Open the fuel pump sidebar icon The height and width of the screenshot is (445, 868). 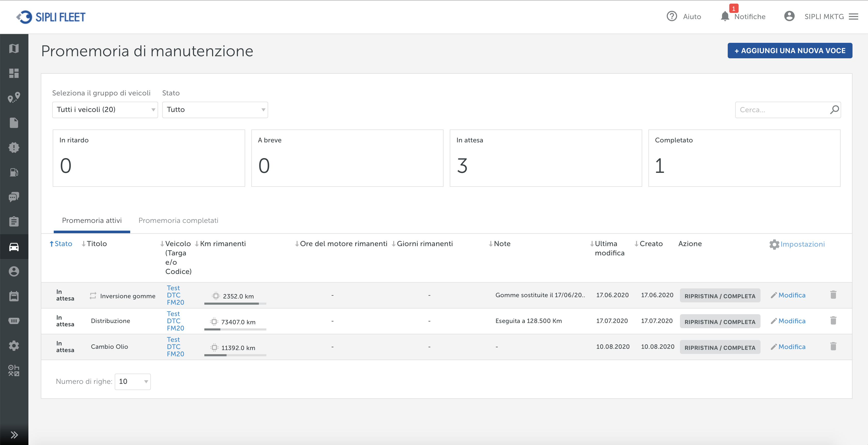pyautogui.click(x=14, y=172)
